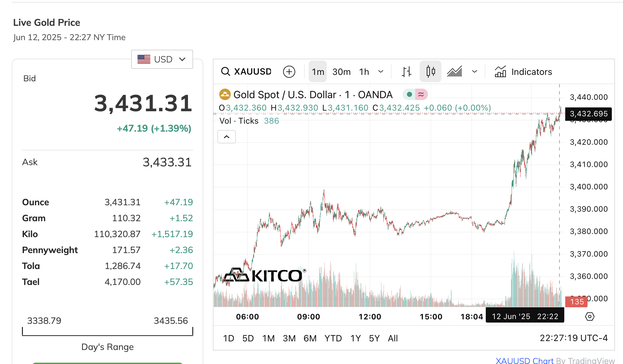
Task: Click the chart settings gear icon
Action: coord(589,317)
